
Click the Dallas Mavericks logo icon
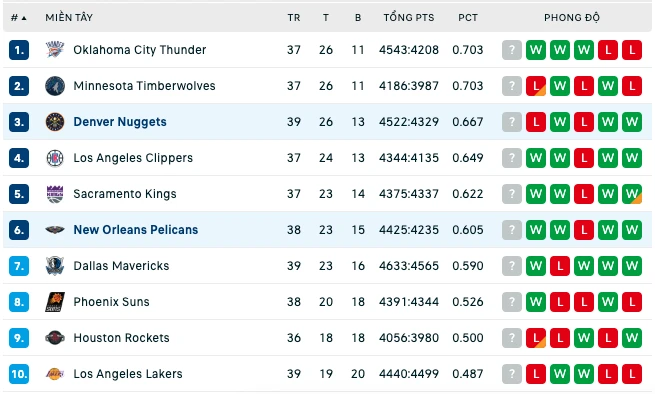point(55,266)
